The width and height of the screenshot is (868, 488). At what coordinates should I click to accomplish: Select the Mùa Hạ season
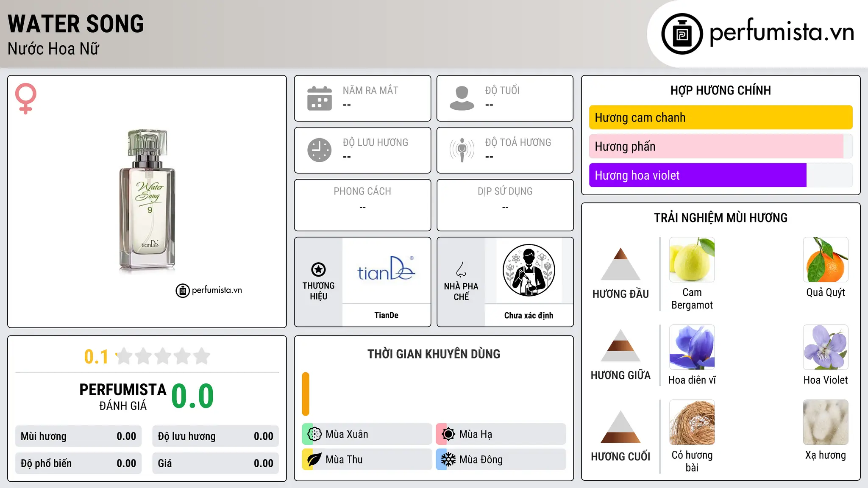pyautogui.click(x=501, y=434)
